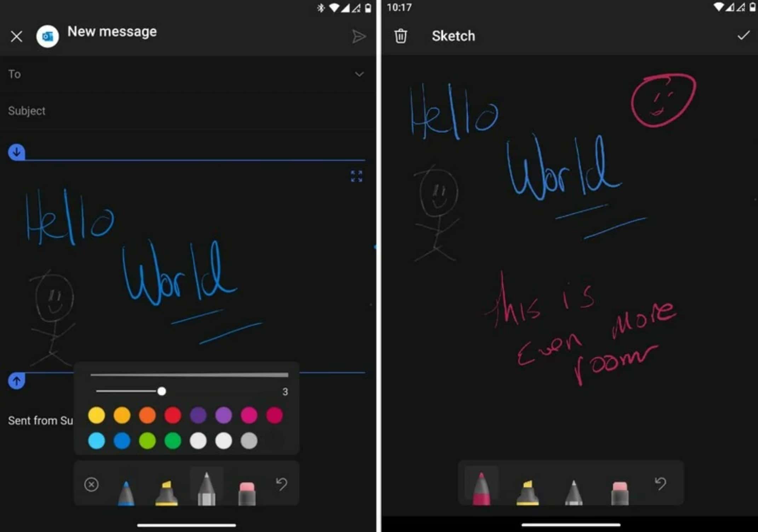Click the To field dropdown chevron
Screen dimensions: 758x532
360,74
